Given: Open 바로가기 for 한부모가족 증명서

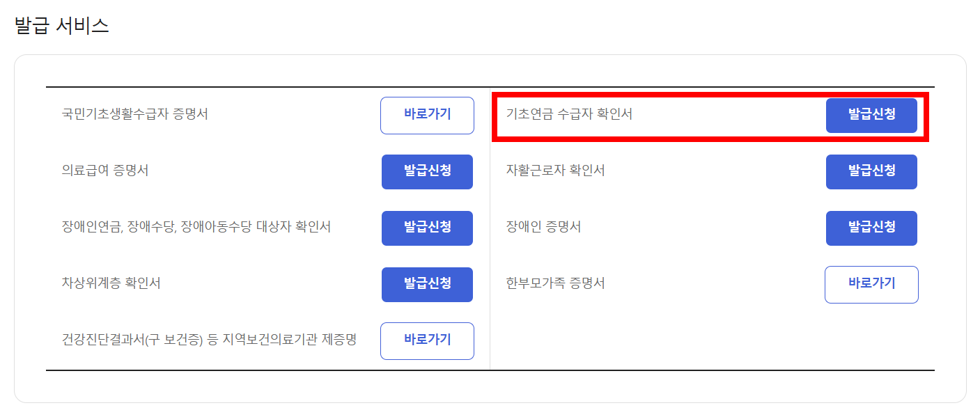Looking at the screenshot, I should click(x=871, y=284).
